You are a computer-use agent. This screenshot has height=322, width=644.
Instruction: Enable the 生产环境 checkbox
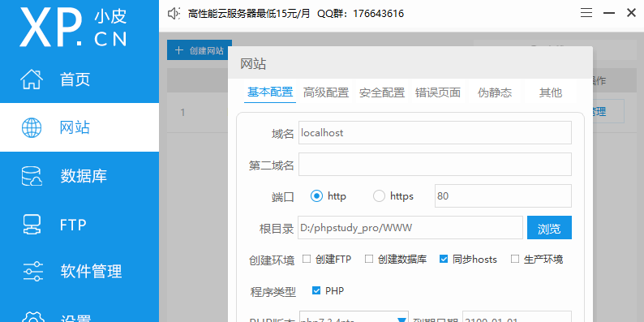[515, 259]
